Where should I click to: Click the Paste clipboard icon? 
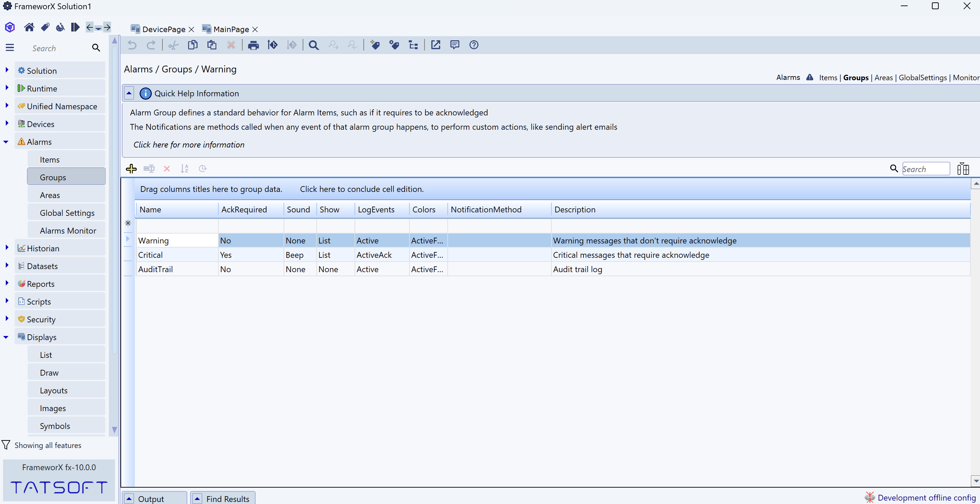[x=212, y=45]
